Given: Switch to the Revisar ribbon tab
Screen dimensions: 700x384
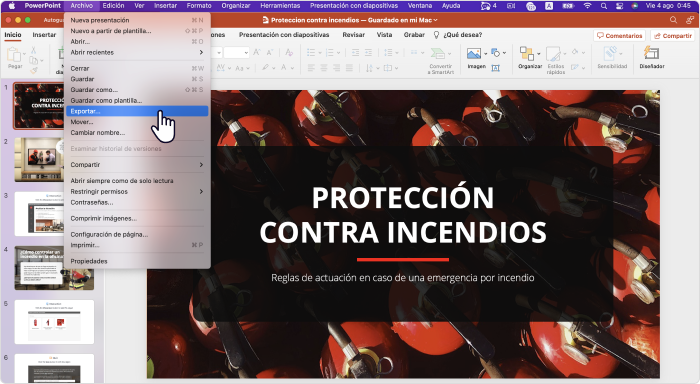Looking at the screenshot, I should pyautogui.click(x=354, y=35).
